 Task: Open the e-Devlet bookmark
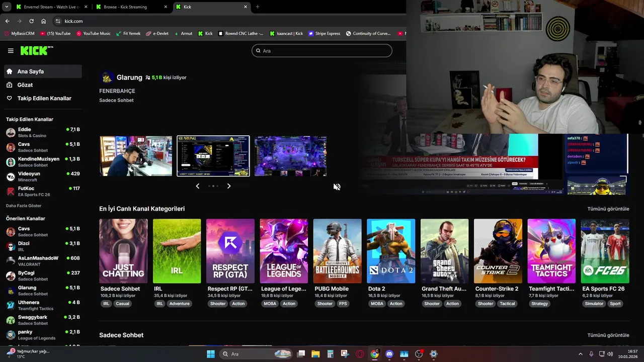[x=157, y=34]
